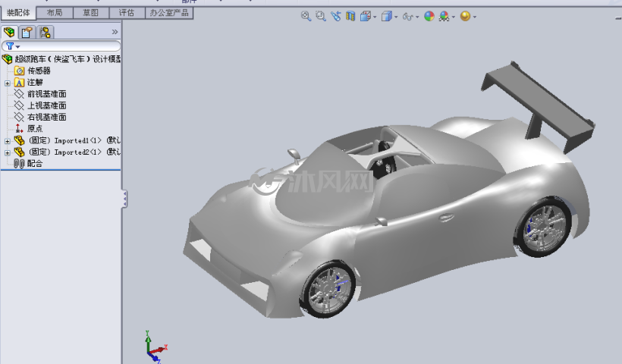Click the paperclip mates icon beside 配合
The image size is (622, 364).
(x=19, y=163)
